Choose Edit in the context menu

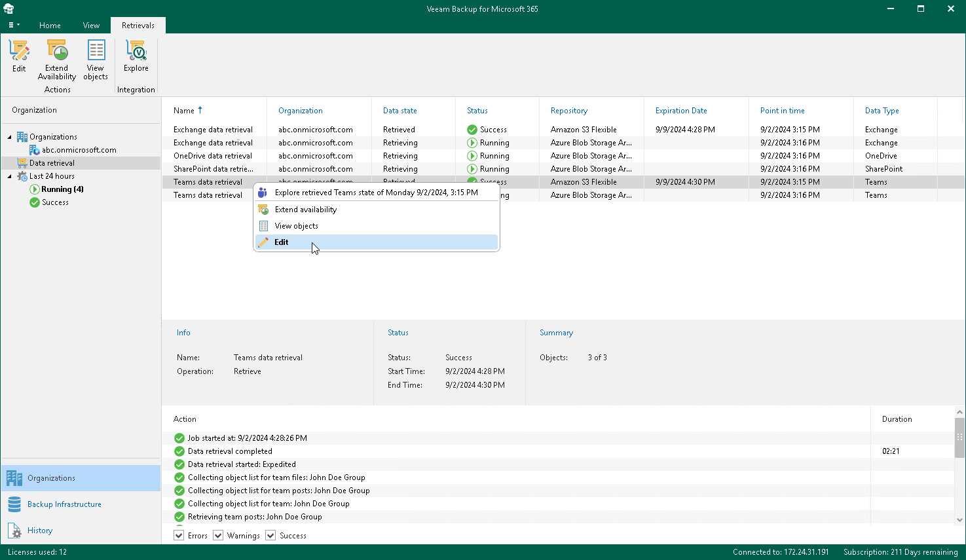pos(377,242)
